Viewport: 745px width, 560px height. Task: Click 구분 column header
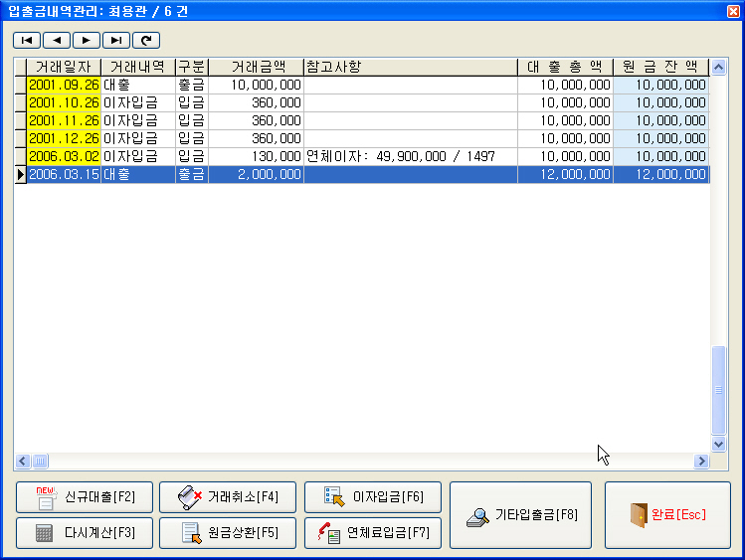[192, 67]
